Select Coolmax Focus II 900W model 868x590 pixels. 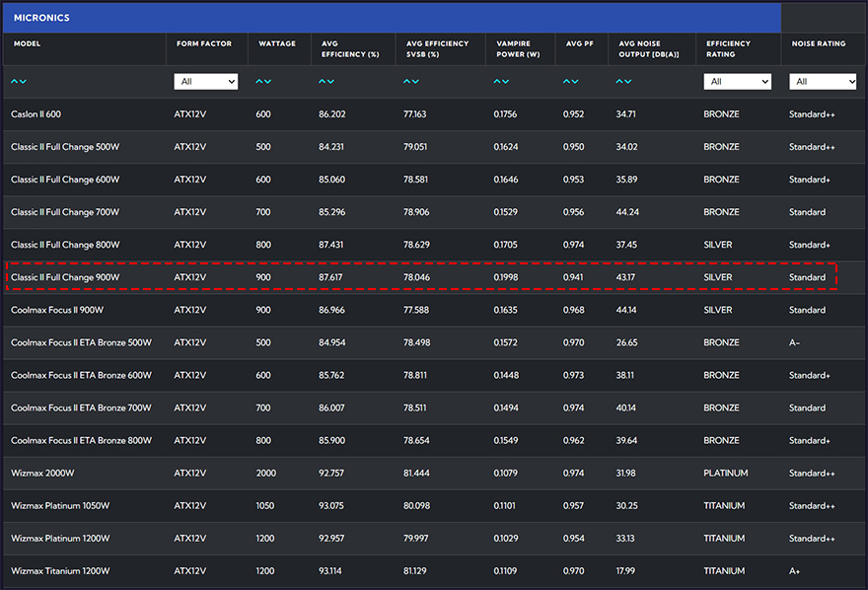[x=57, y=310]
